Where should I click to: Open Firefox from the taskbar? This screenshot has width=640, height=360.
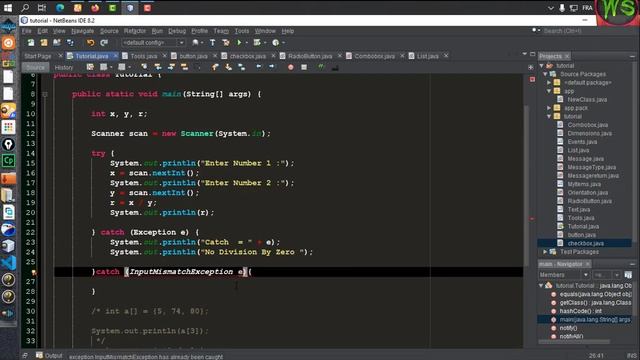point(95,8)
